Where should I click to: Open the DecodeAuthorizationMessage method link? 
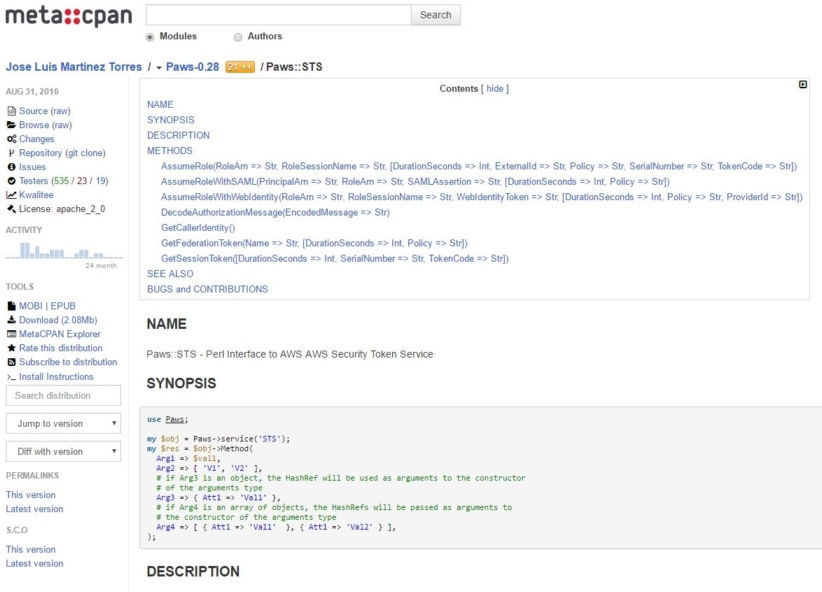pos(275,212)
